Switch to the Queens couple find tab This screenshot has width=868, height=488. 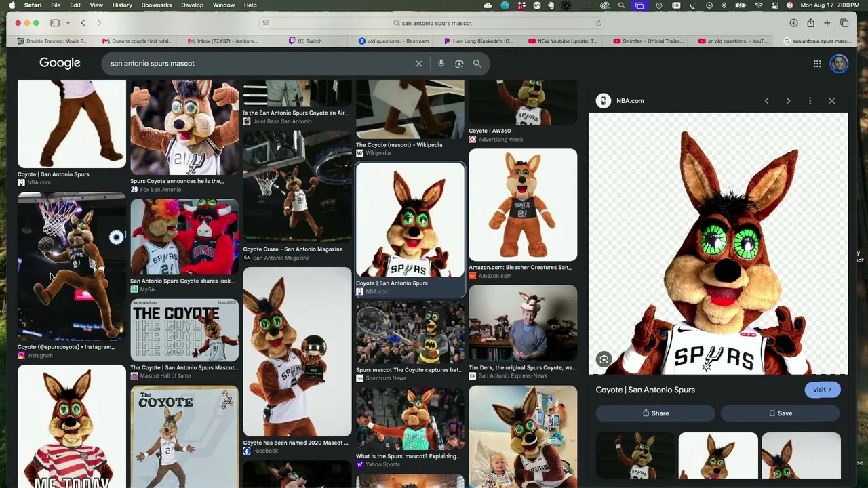point(137,41)
